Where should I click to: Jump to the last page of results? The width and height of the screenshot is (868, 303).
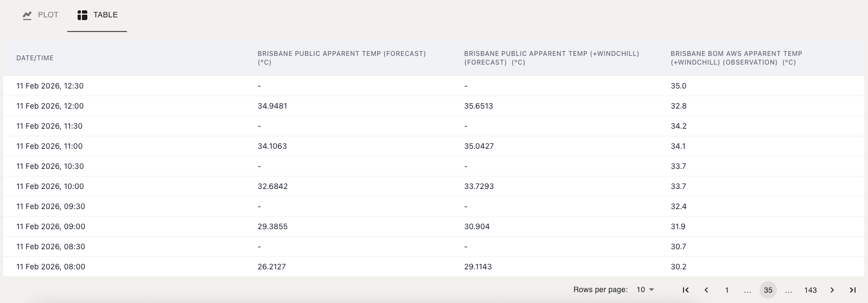coord(853,290)
